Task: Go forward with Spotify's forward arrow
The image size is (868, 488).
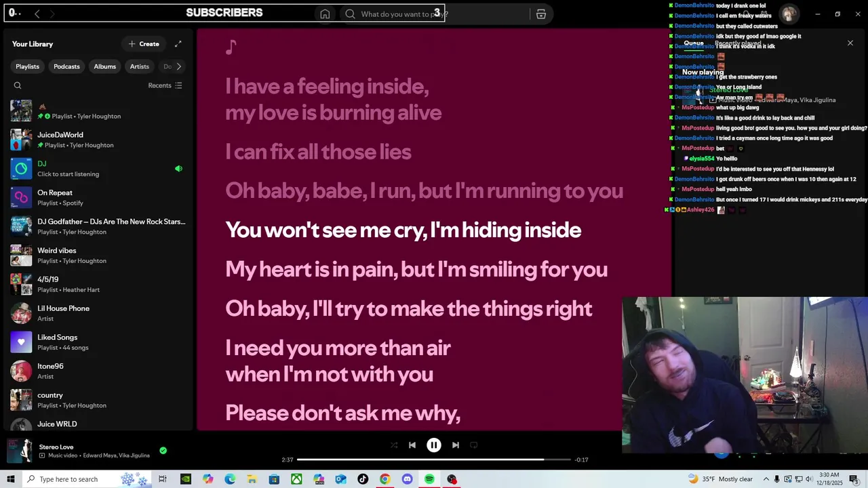Action: click(x=52, y=14)
